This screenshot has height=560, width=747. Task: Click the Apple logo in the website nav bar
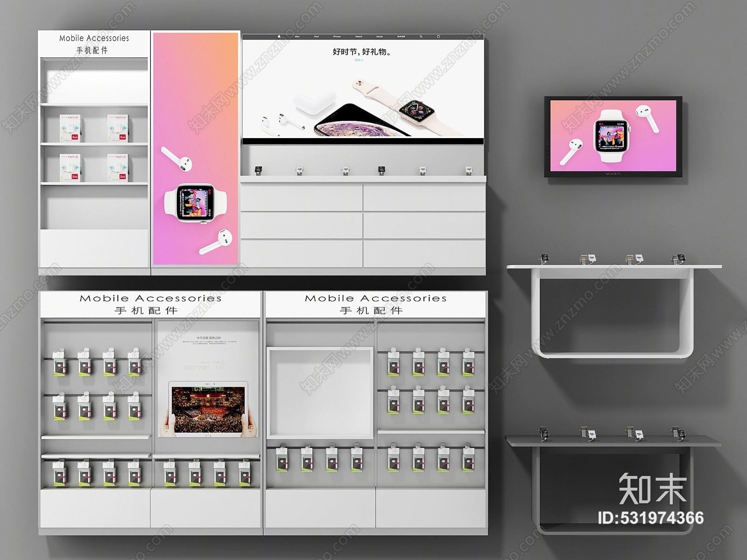[279, 36]
